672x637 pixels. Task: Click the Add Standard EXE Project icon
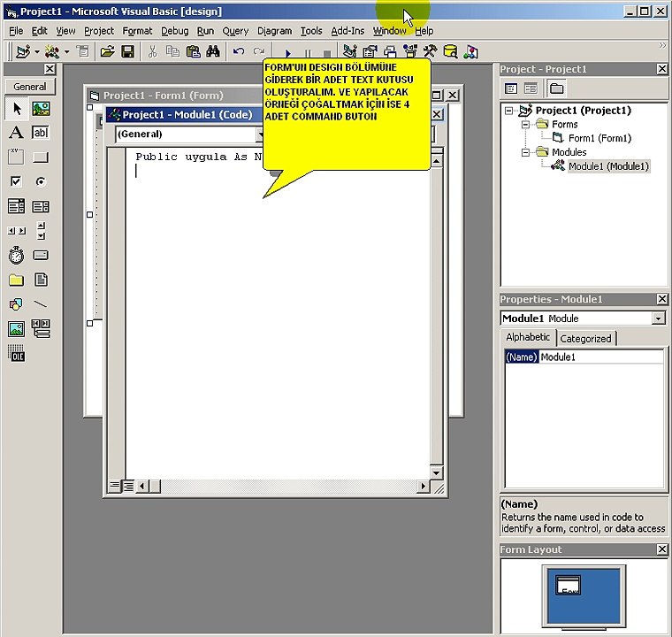(x=22, y=52)
